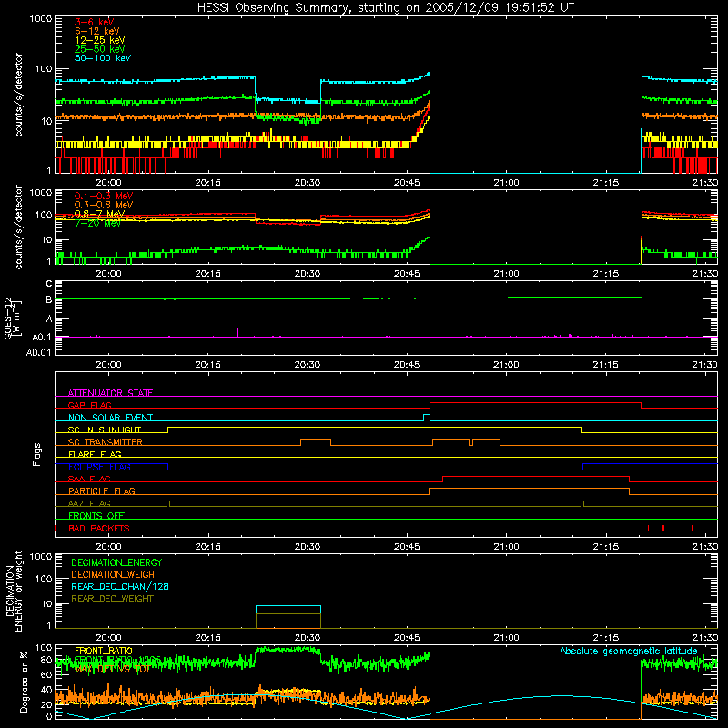
Task: Click 20:30 tick label under decimation panel
Action: tap(308, 638)
